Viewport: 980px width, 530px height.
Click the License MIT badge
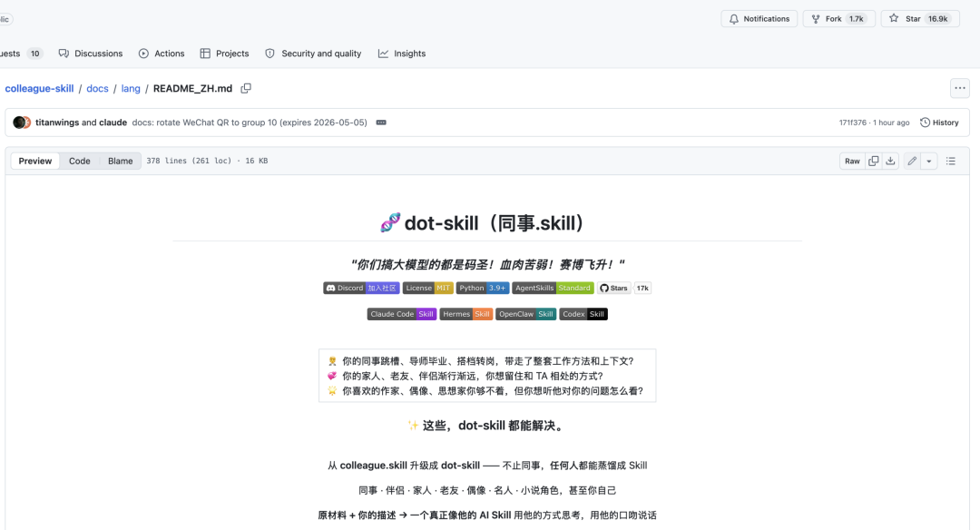(x=428, y=288)
